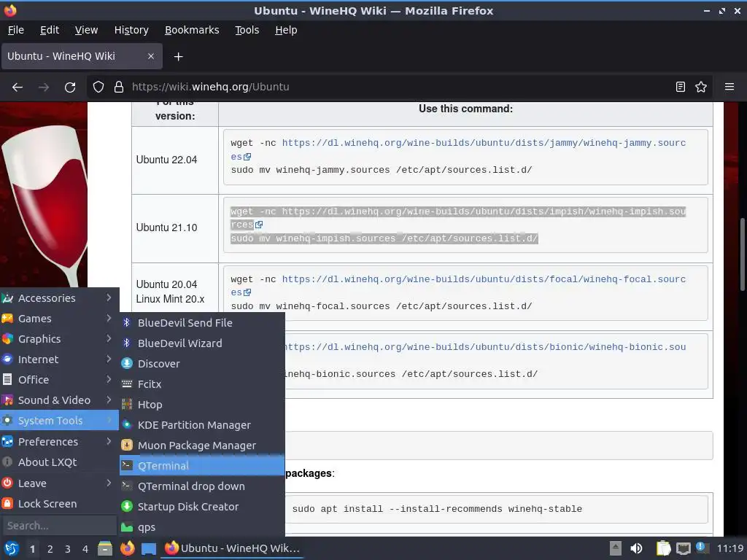
Task: Open the Tools menu
Action: point(247,30)
